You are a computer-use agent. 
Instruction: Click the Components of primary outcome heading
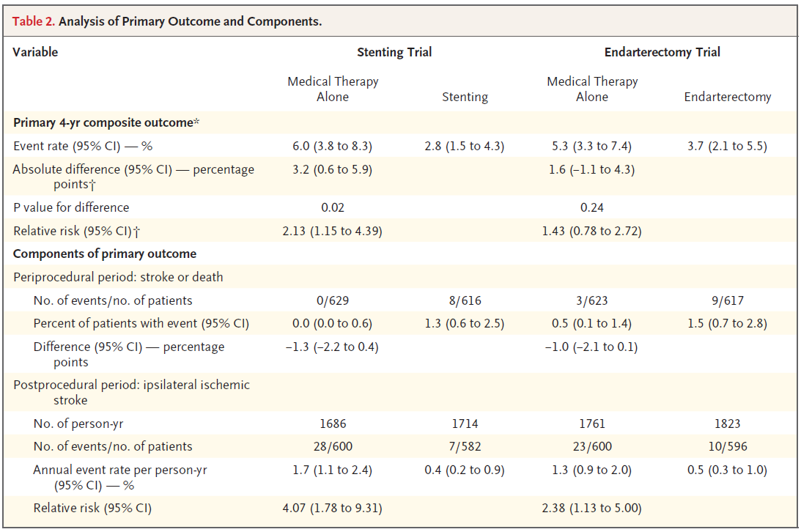(105, 254)
